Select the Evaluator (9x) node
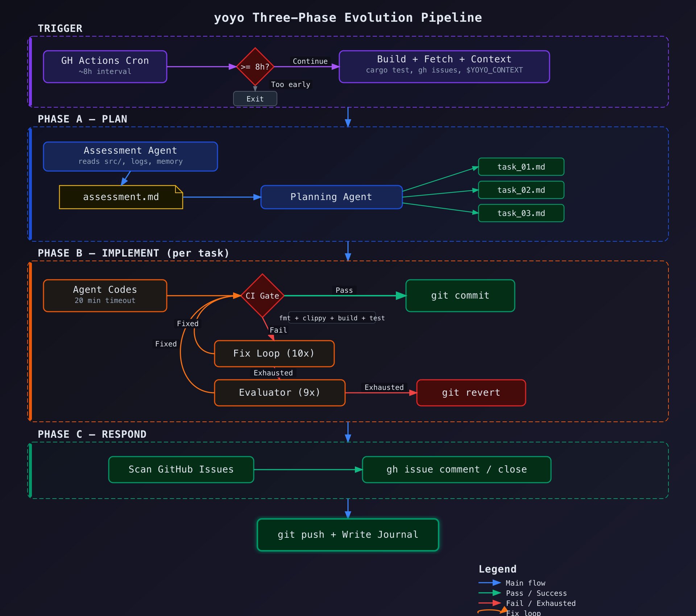Viewport: 696px width, 616px height. (x=280, y=393)
